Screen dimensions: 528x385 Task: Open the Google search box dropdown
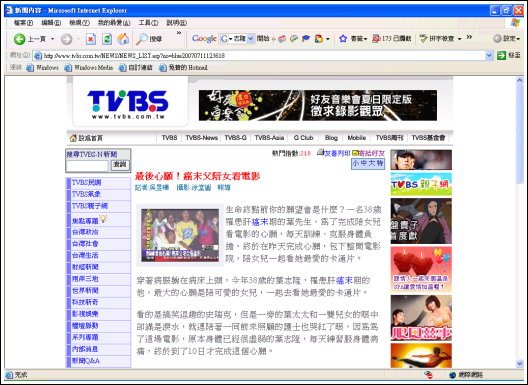(250, 39)
